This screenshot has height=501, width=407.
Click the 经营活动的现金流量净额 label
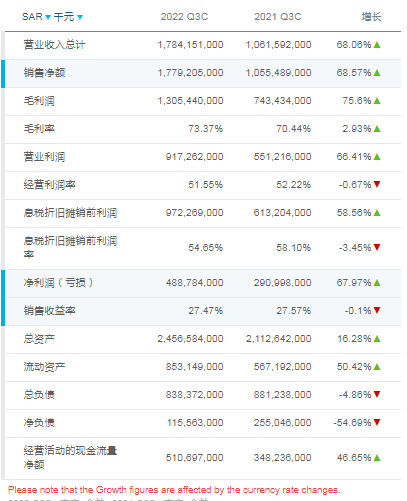click(70, 457)
